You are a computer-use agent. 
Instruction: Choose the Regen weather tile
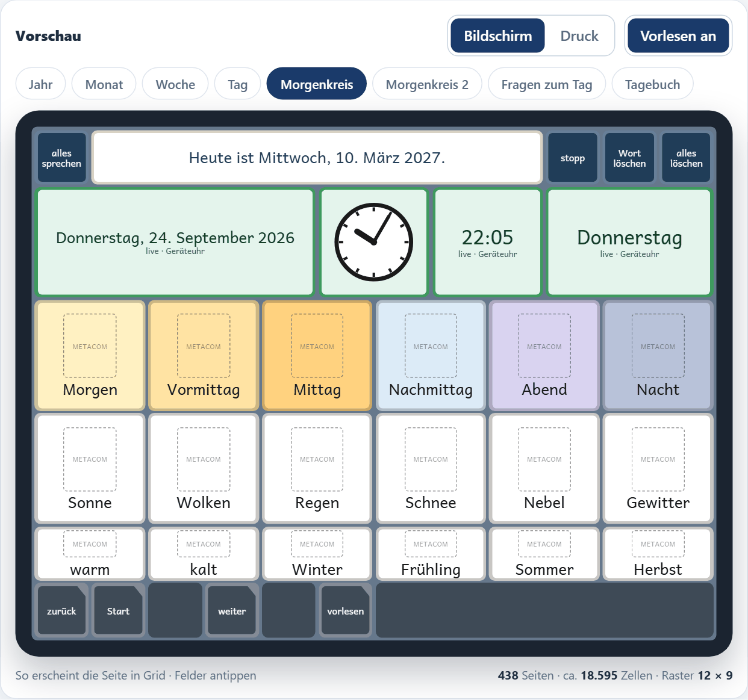pos(317,468)
